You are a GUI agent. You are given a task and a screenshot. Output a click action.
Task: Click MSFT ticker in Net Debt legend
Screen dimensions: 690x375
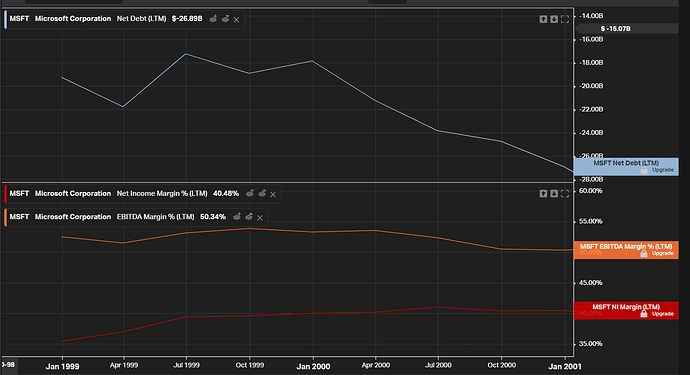tap(19, 18)
